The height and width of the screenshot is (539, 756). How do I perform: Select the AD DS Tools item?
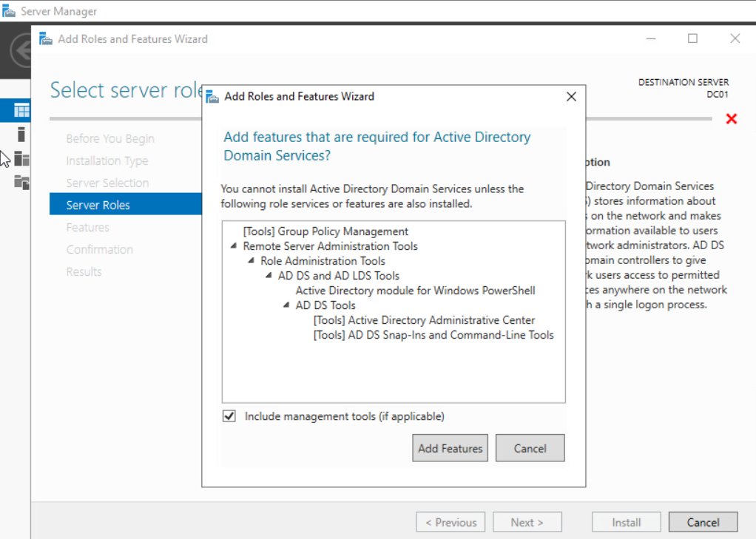tap(325, 305)
